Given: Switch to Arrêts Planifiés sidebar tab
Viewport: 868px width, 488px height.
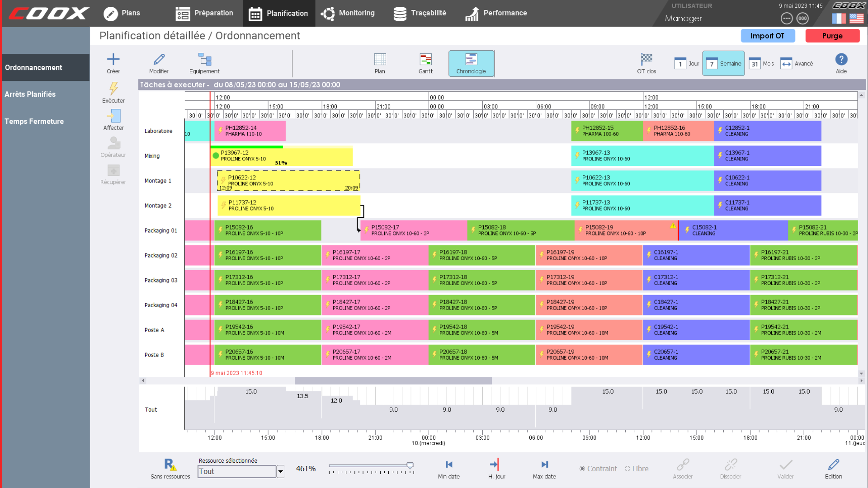Looking at the screenshot, I should [30, 94].
